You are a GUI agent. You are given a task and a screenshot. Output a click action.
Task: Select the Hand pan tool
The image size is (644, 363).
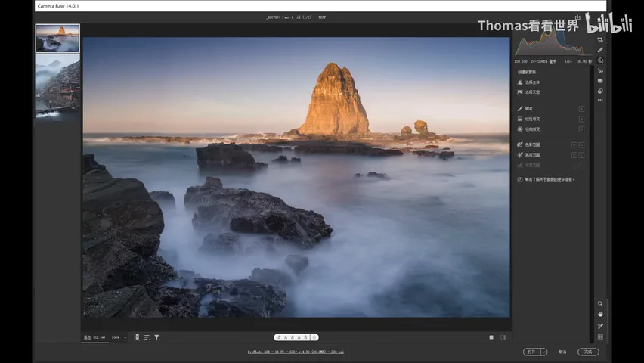coord(600,314)
